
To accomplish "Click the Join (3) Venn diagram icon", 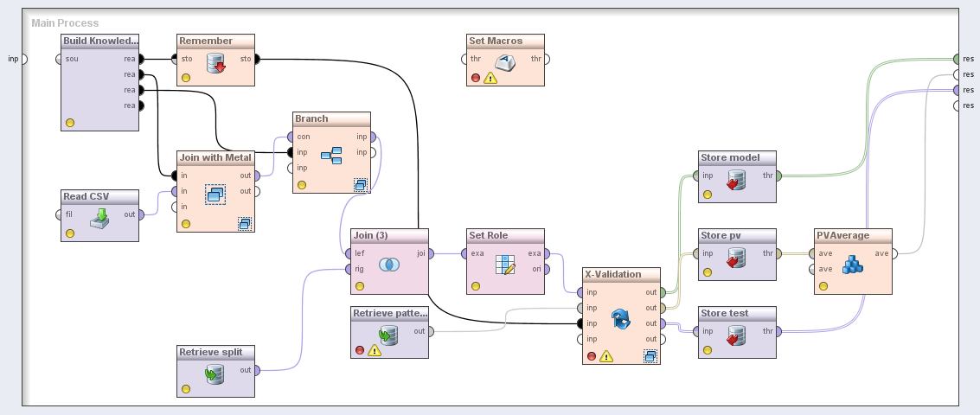I will pyautogui.click(x=388, y=265).
